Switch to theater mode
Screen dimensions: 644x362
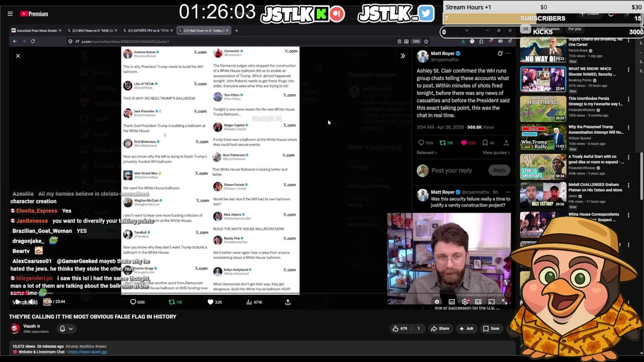478,302
